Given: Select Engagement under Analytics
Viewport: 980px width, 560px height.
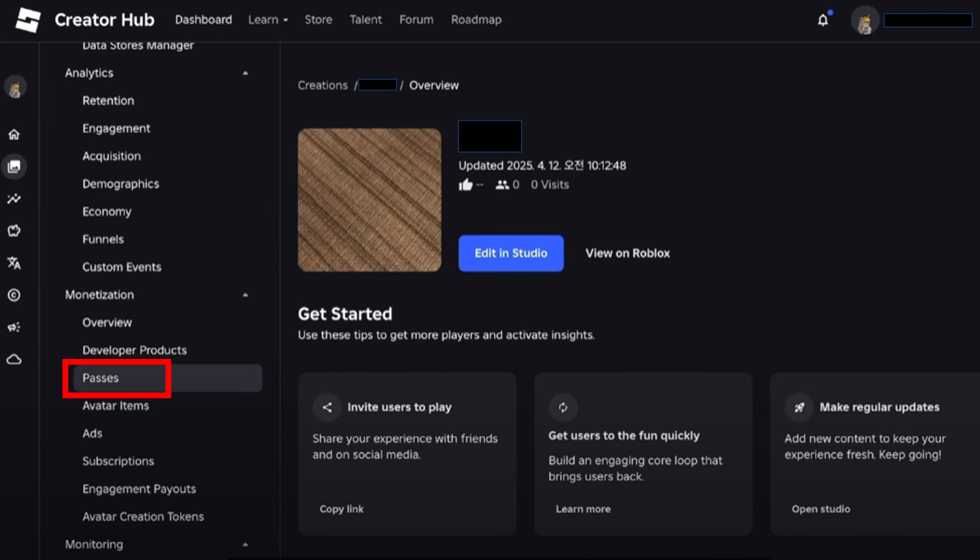Looking at the screenshot, I should (x=116, y=128).
